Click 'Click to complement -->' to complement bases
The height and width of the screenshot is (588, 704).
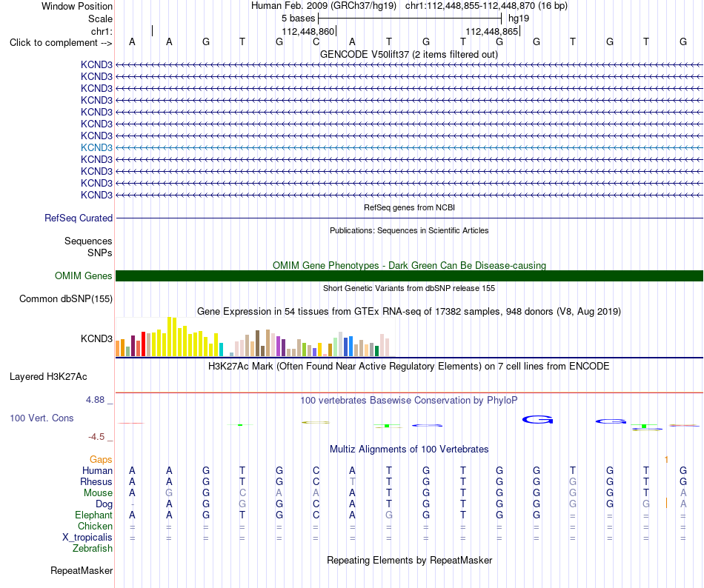[61, 43]
